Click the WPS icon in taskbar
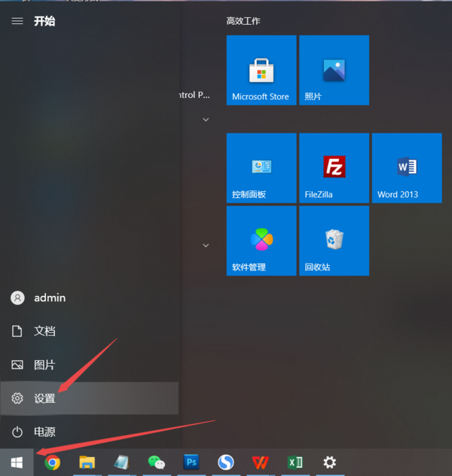The width and height of the screenshot is (452, 476). tap(260, 462)
